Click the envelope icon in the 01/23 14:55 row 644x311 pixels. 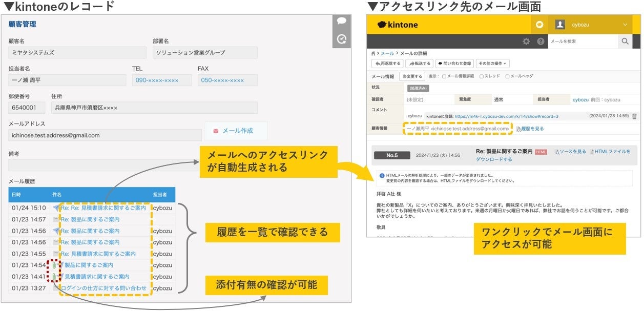(x=56, y=254)
